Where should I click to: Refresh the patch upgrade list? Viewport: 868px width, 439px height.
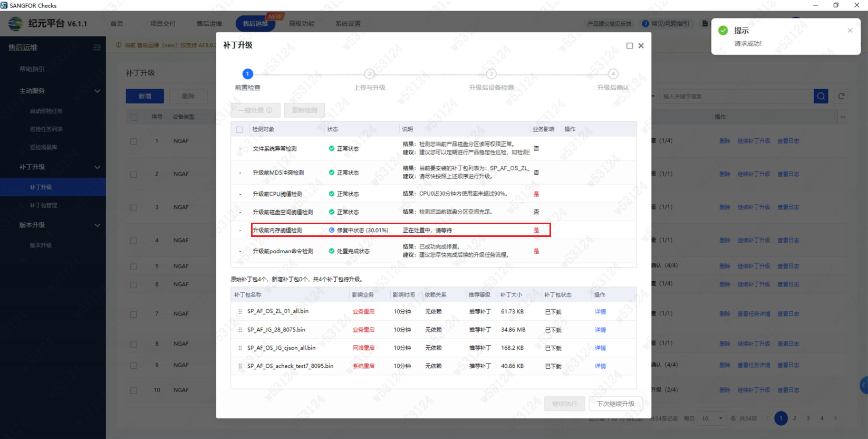click(841, 96)
